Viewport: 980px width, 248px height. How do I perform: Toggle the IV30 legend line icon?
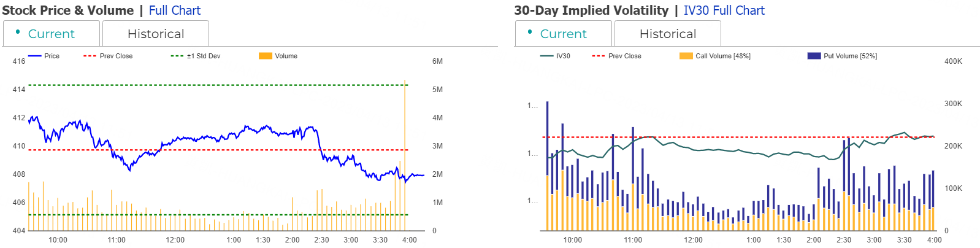click(x=546, y=56)
